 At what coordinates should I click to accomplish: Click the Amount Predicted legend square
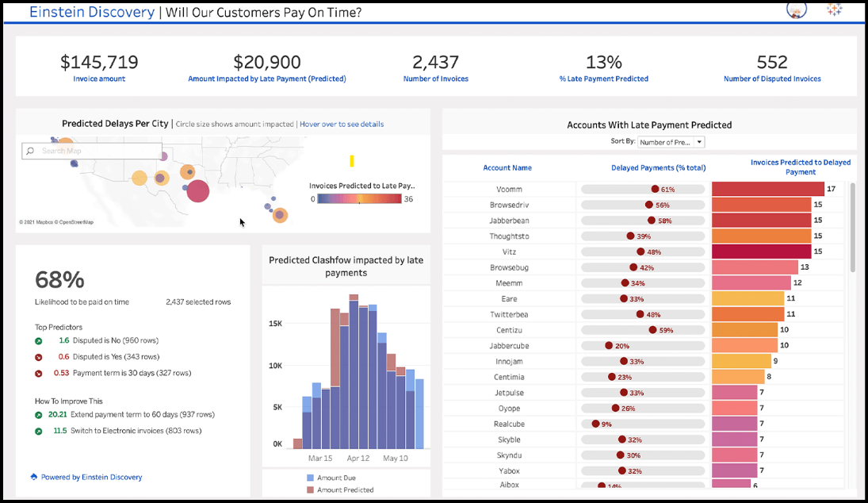pyautogui.click(x=310, y=490)
